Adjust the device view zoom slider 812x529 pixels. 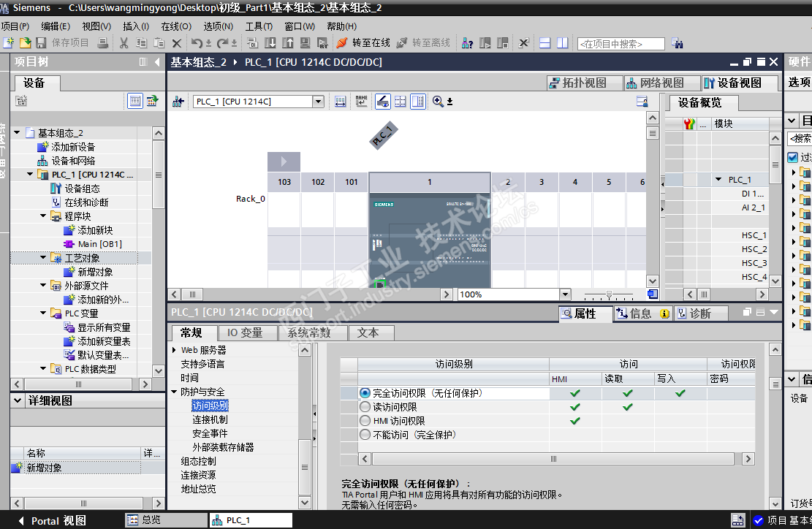point(609,294)
